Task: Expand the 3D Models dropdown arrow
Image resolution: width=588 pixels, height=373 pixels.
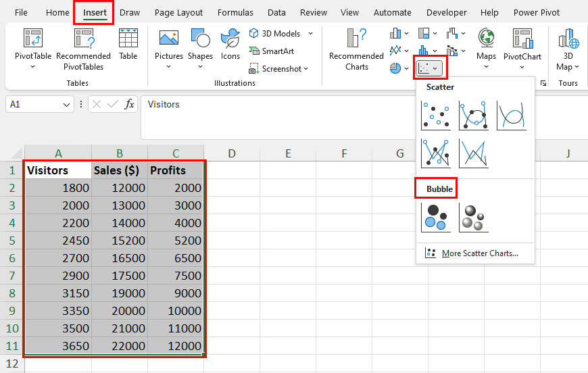Action: [310, 33]
